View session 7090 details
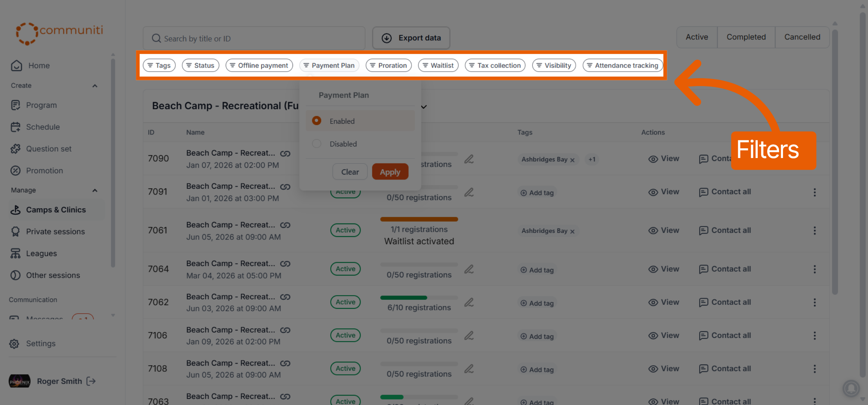 click(664, 159)
